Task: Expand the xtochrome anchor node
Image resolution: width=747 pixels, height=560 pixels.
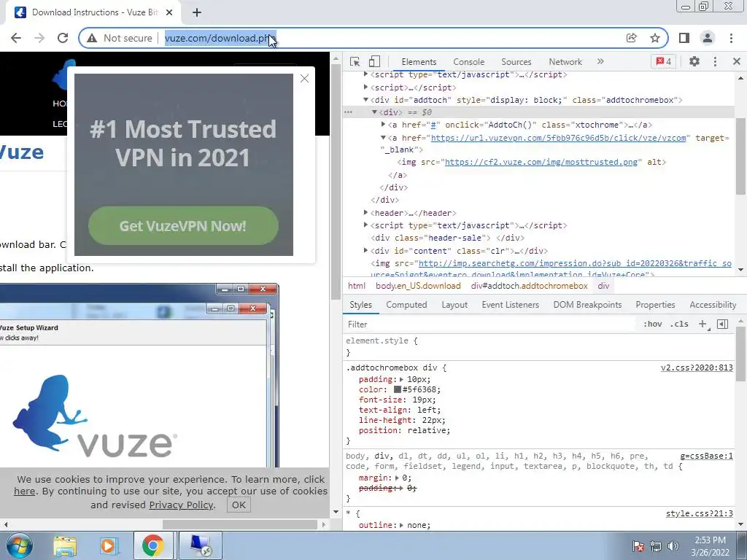Action: point(383,125)
